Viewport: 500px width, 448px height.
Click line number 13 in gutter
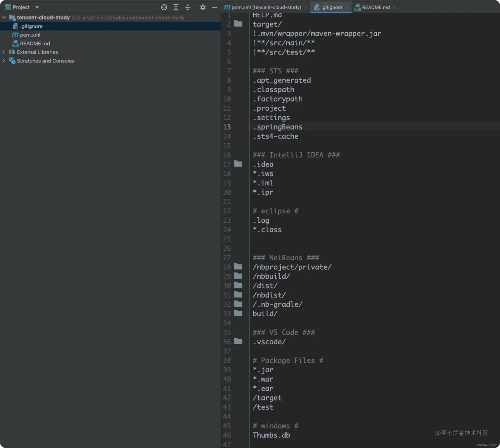coord(227,127)
